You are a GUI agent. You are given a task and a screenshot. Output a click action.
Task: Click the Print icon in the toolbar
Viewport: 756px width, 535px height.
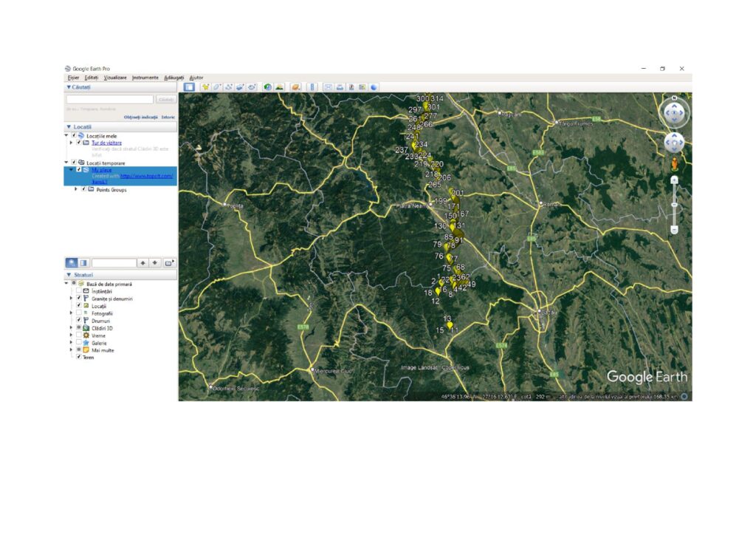click(x=340, y=87)
